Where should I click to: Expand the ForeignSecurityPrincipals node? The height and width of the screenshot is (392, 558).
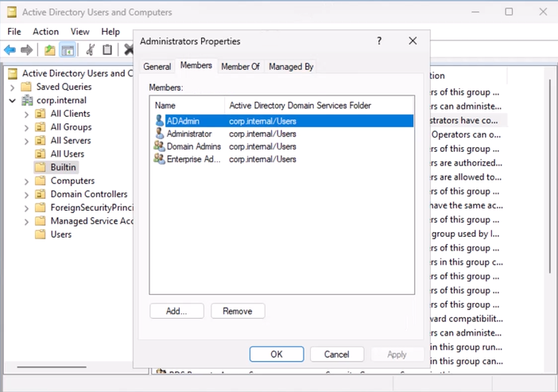[x=26, y=208]
